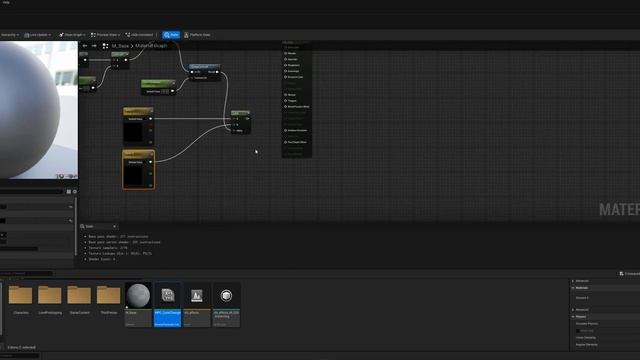Select Material Graph in the breadcrumb

[151, 46]
